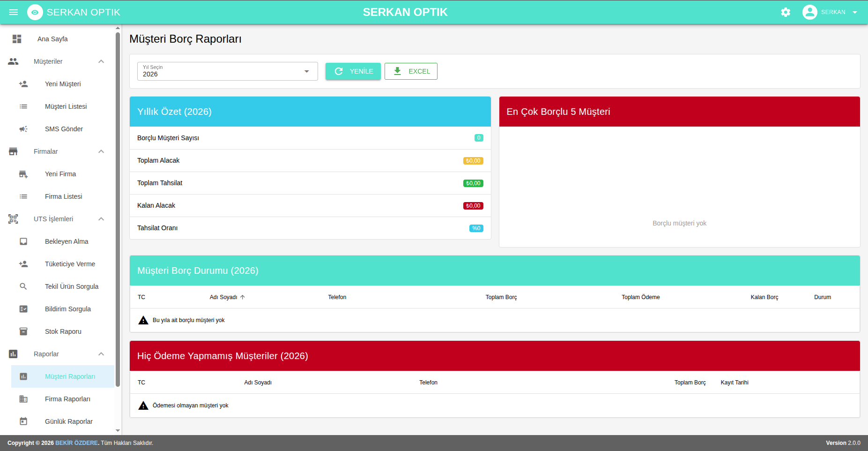
Task: Collapse the UTS İşlemleri section chevron
Action: point(101,219)
